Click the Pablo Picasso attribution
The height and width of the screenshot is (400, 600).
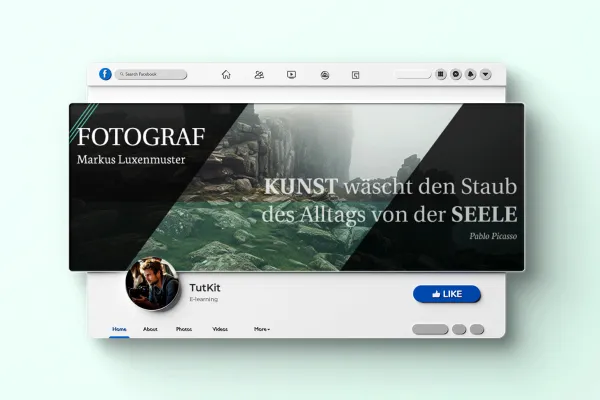[493, 236]
